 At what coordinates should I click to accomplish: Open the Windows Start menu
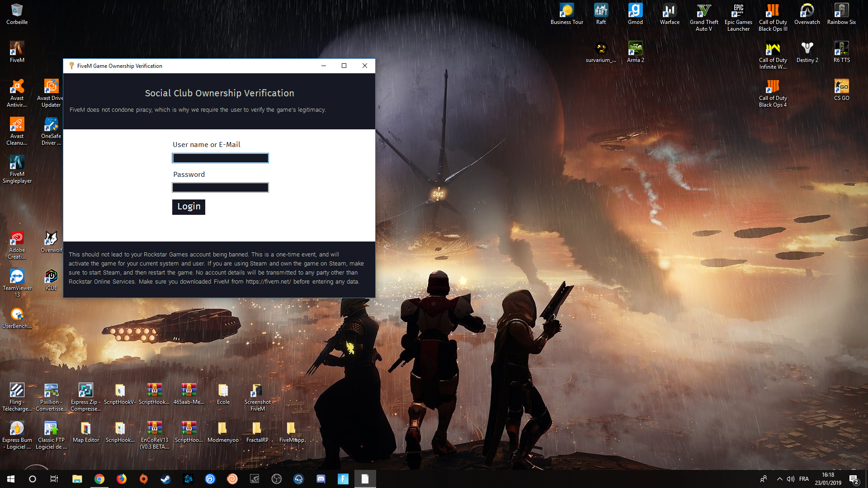[11, 479]
